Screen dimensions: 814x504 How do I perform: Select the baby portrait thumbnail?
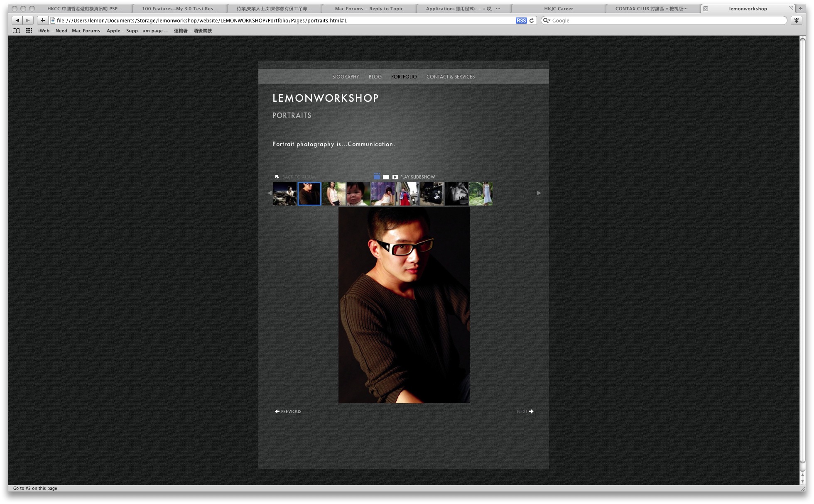tap(358, 194)
